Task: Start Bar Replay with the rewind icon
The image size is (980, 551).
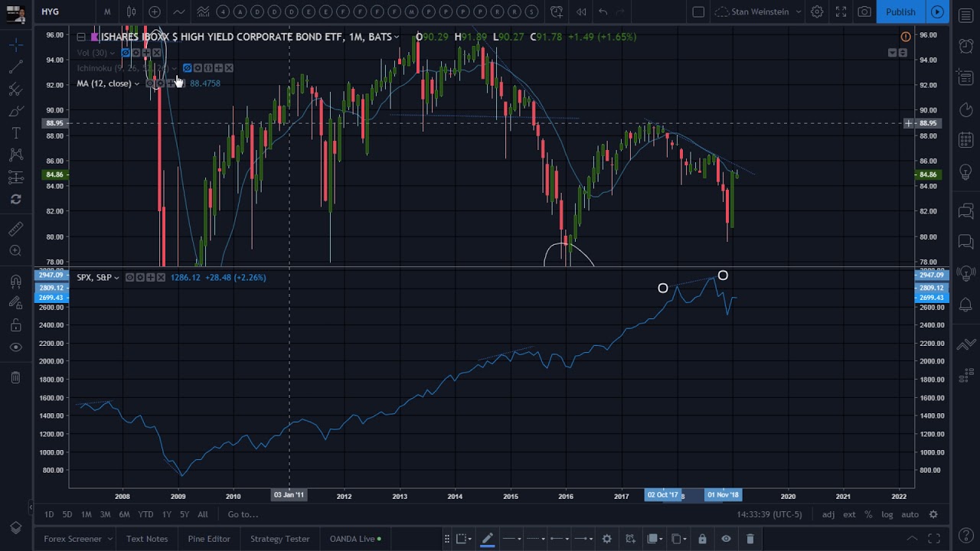Action: (x=581, y=11)
